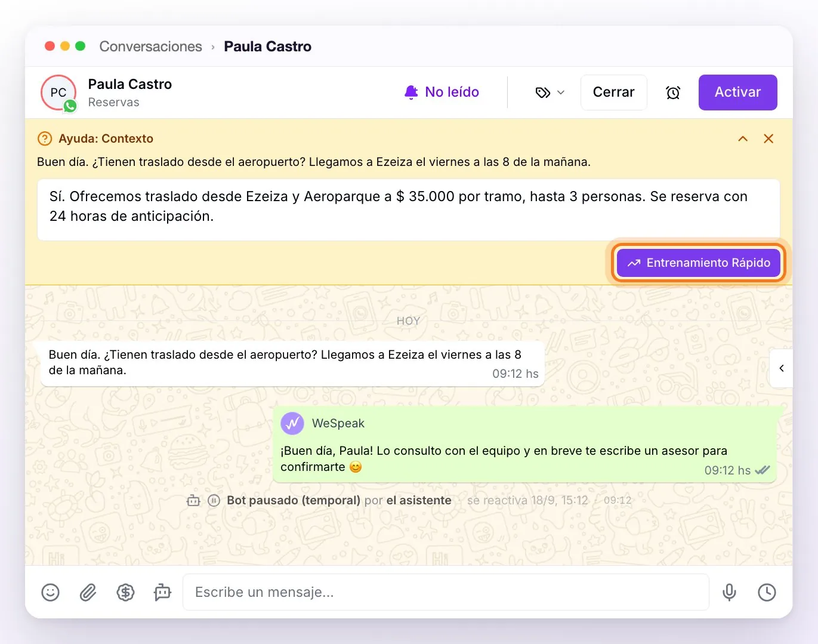Viewport: 818px width, 644px height.
Task: Set a reminder with the alarm clock icon
Action: pyautogui.click(x=673, y=93)
